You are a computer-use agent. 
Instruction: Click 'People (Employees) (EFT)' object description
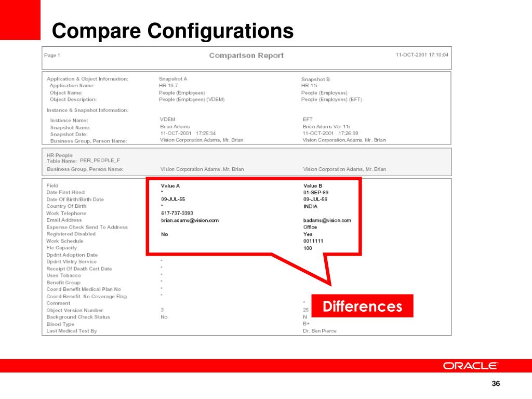332,99
